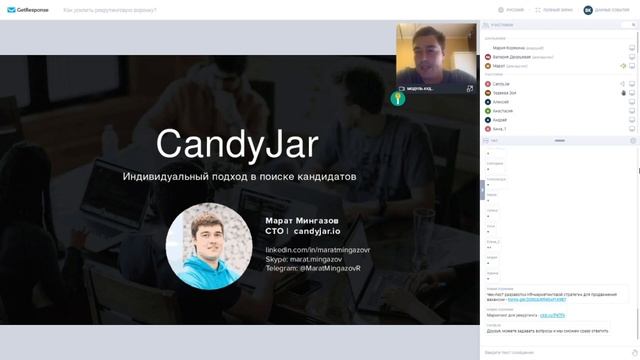
Task: Click the screen icon in the CandyJar row
Action: tap(632, 84)
